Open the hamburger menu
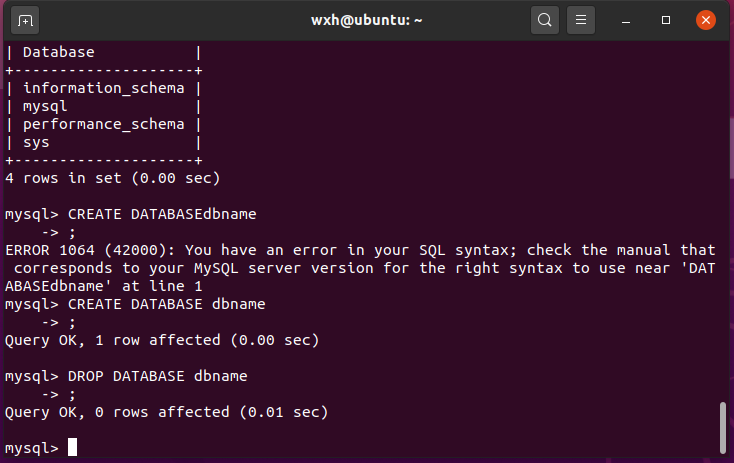 tap(580, 20)
